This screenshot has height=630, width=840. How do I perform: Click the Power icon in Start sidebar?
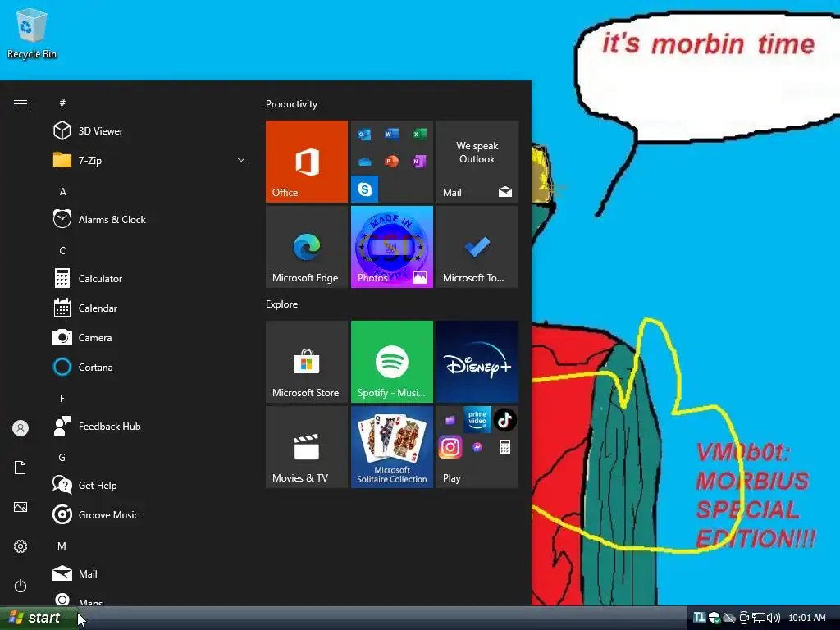click(x=21, y=586)
